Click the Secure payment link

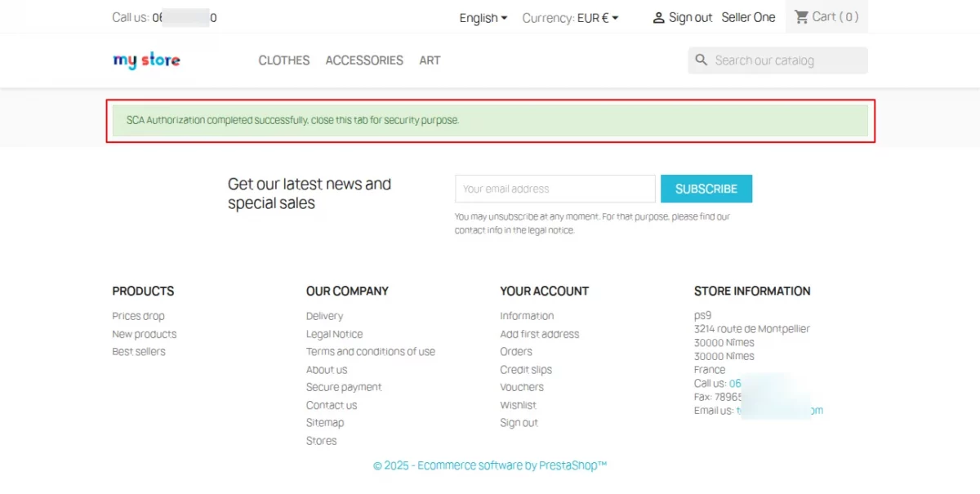344,386
